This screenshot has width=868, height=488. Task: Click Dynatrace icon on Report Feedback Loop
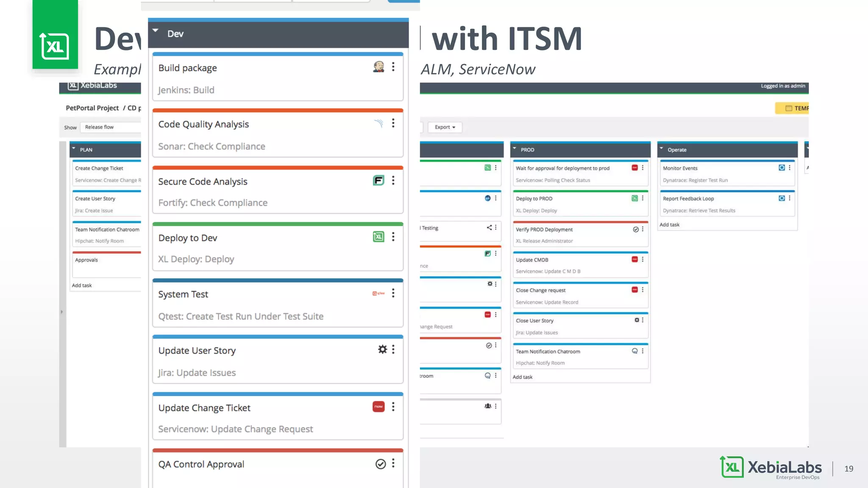tap(782, 198)
